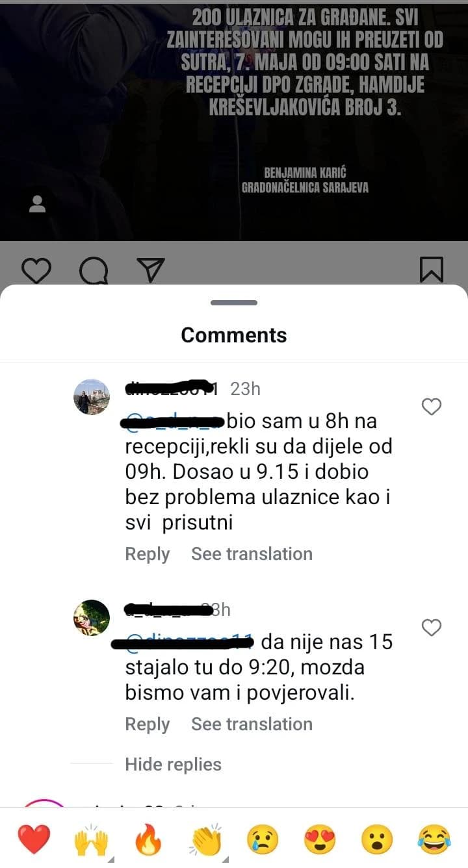The width and height of the screenshot is (468, 868).
Task: Like the comment about 8h reception
Action: tap(432, 407)
